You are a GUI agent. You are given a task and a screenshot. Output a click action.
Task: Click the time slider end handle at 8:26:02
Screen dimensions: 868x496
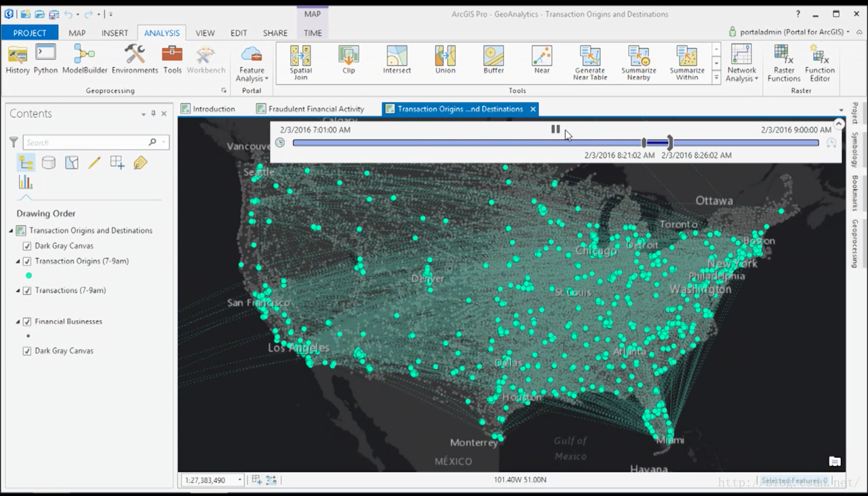[x=670, y=142]
